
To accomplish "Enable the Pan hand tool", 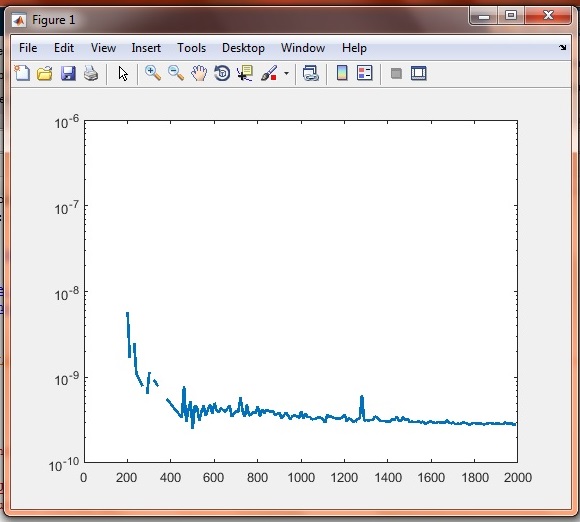I will tap(199, 73).
